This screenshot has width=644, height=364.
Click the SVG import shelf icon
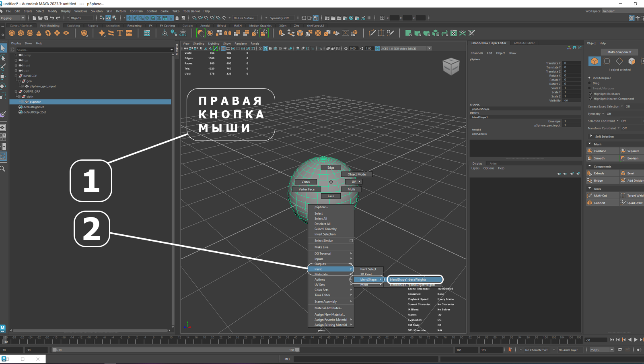(129, 33)
